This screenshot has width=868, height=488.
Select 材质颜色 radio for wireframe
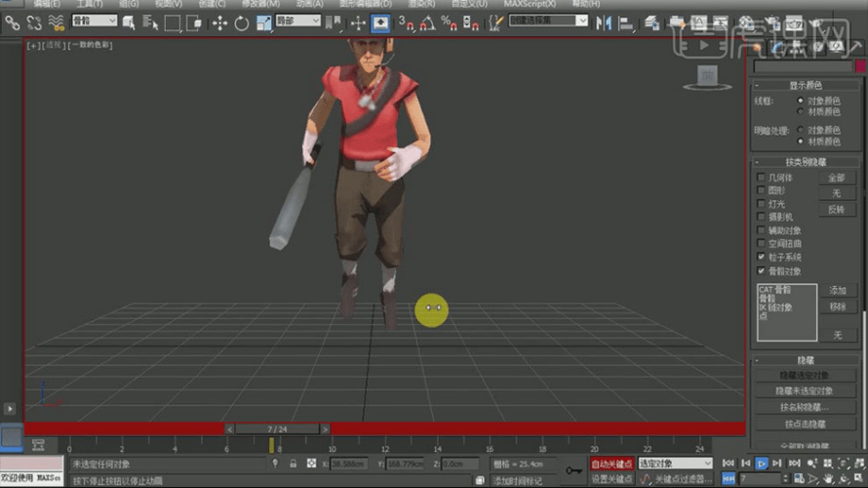[800, 111]
